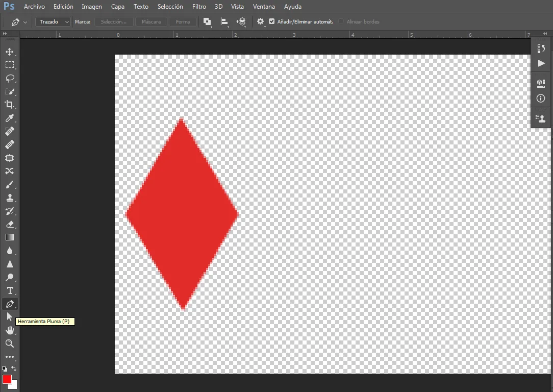Expand the right panel dock arrows

[x=545, y=34]
